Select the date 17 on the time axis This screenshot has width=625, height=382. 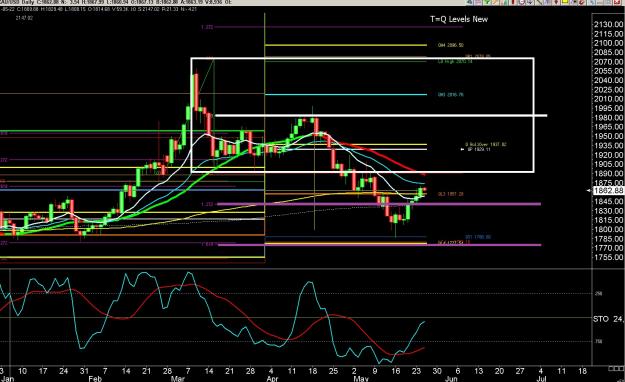click(x=43, y=371)
